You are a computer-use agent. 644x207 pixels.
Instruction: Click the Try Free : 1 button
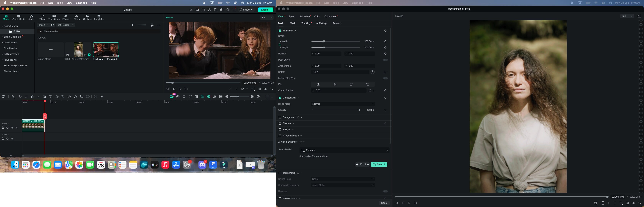[x=379, y=164]
